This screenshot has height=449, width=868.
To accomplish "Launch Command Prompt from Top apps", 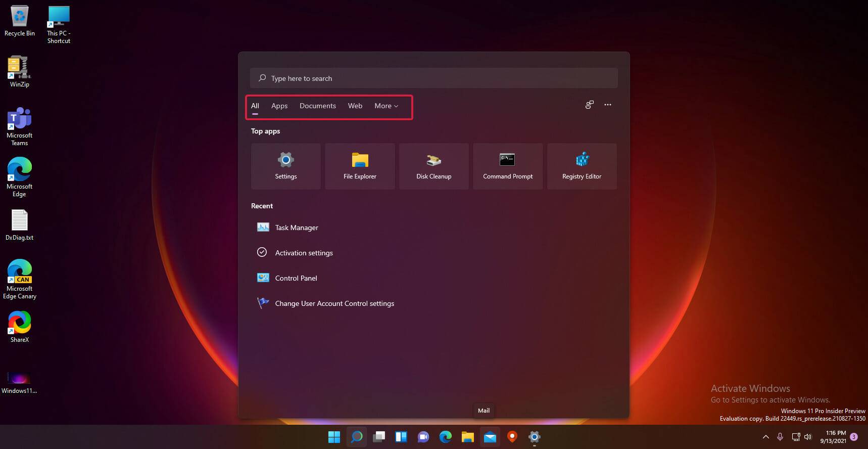I will pos(508,166).
